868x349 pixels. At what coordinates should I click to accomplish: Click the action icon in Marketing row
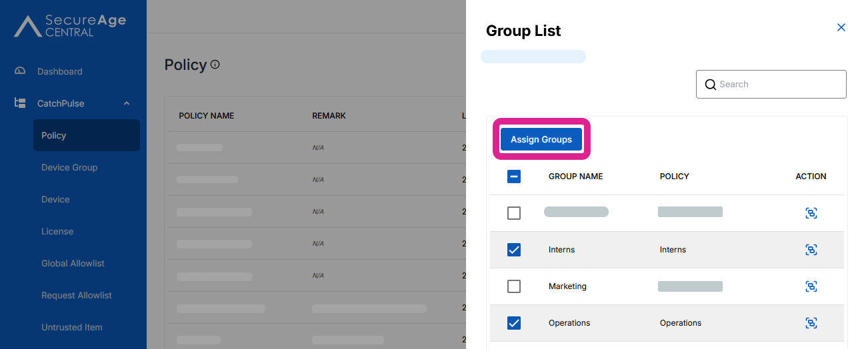coord(811,286)
